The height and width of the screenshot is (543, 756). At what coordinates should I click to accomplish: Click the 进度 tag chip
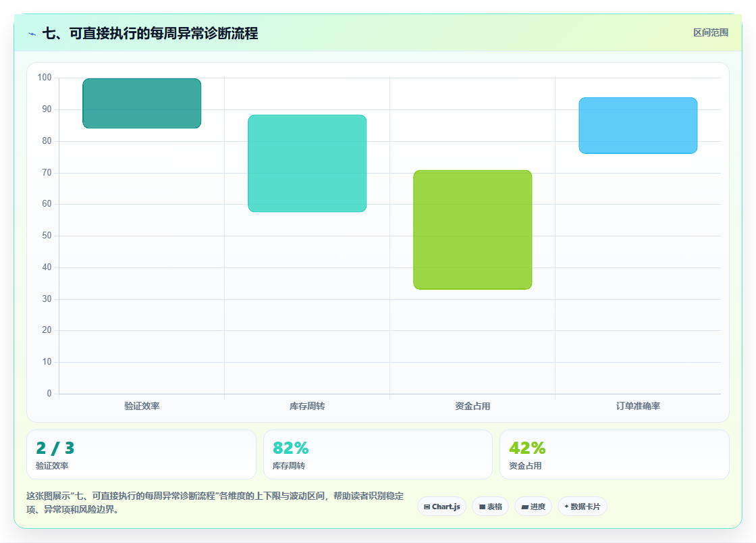[533, 507]
